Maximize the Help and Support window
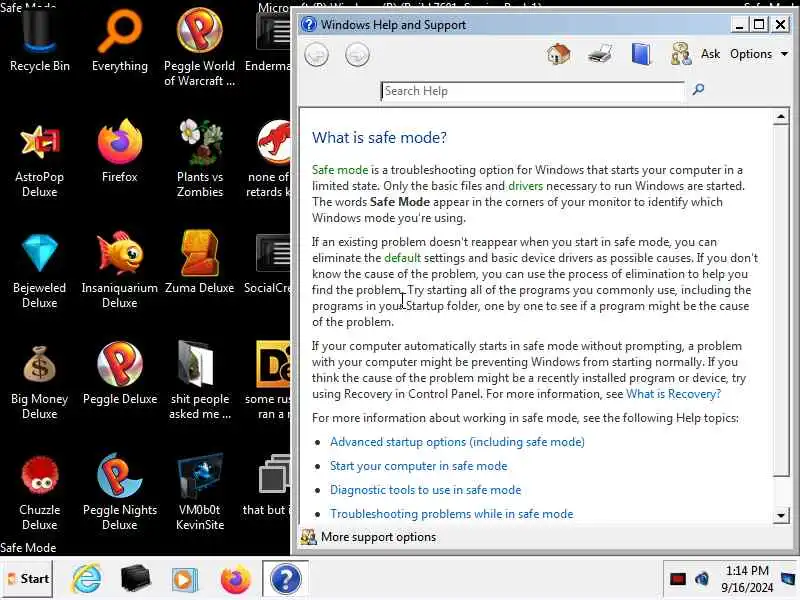This screenshot has height=600, width=800. click(759, 24)
